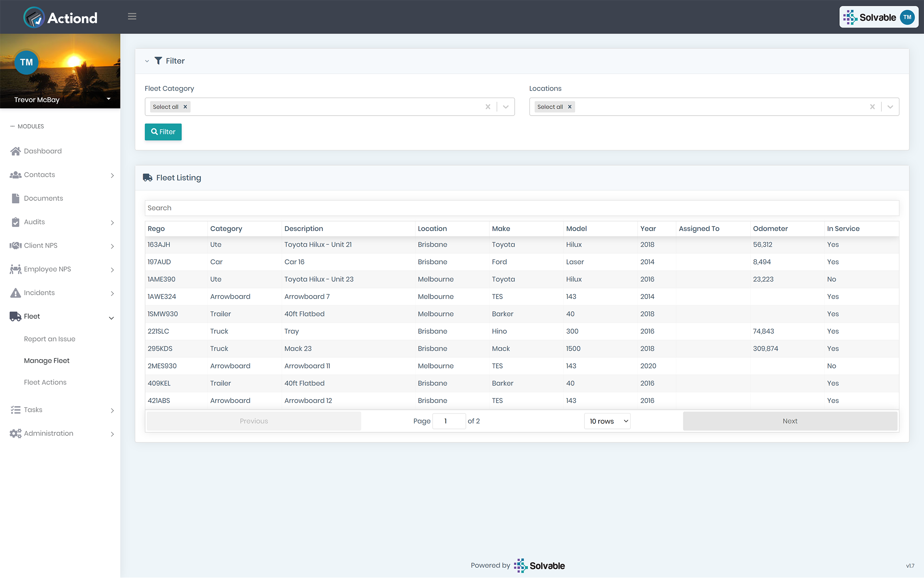Click the Fleet truck icon in sidebar

[x=15, y=316]
